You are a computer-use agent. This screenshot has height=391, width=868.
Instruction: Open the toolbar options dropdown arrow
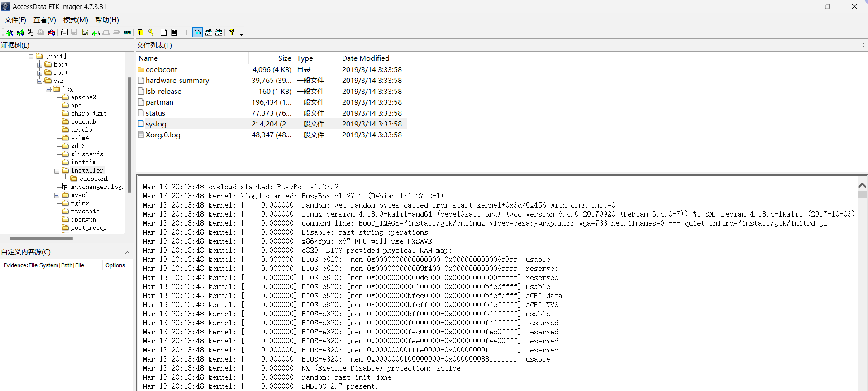point(241,34)
